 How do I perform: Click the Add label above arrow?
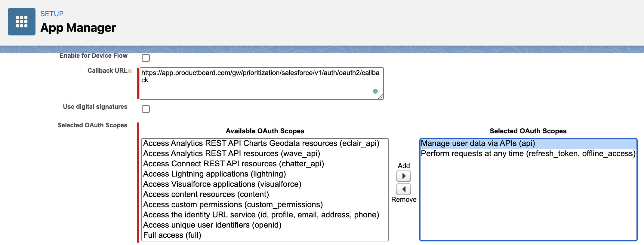[x=404, y=166]
